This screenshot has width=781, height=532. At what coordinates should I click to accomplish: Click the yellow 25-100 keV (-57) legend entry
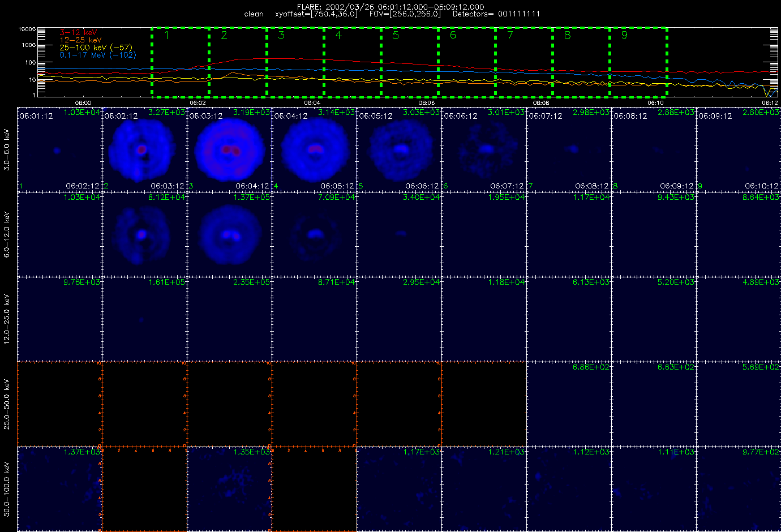(96, 48)
